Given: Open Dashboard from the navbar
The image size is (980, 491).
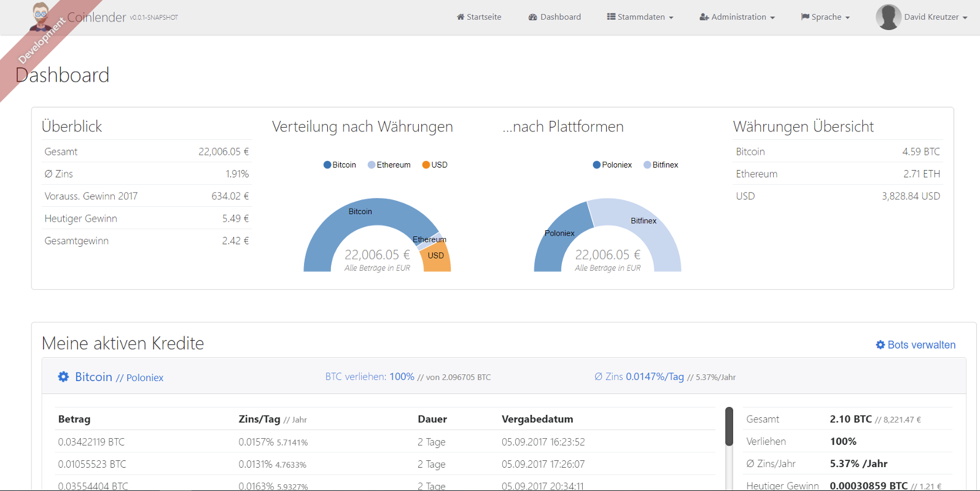Looking at the screenshot, I should (x=554, y=17).
